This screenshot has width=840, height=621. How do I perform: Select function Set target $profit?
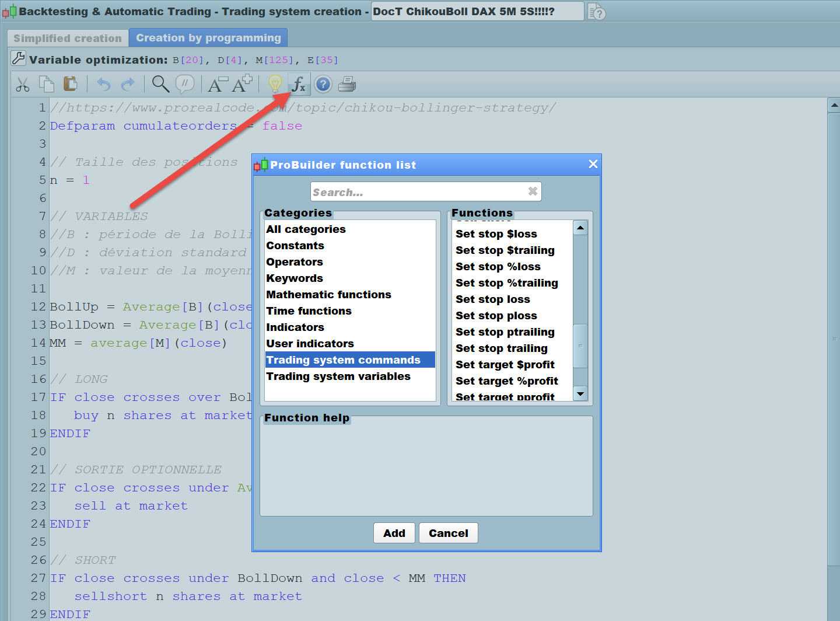(x=513, y=365)
